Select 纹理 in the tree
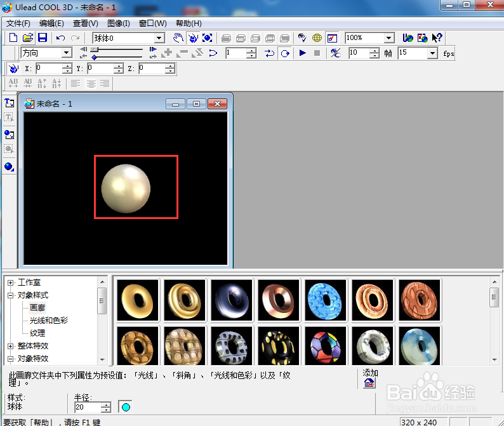This screenshot has width=504, height=426. click(x=37, y=333)
